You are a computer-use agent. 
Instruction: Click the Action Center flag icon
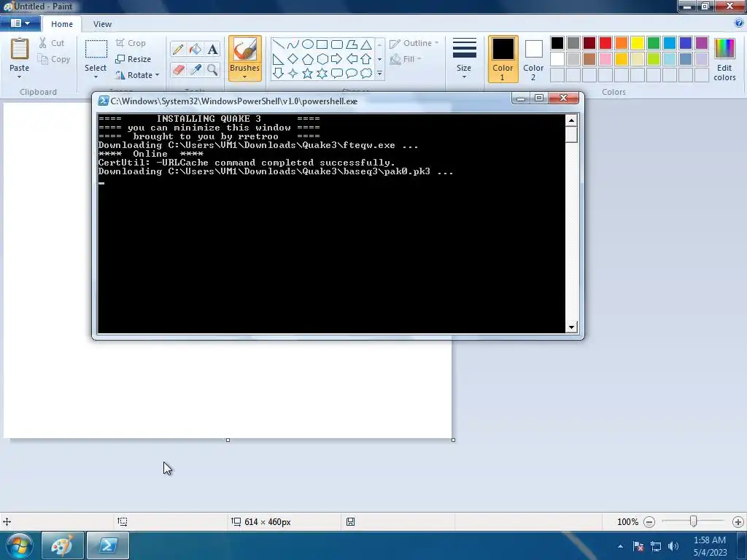(638, 546)
